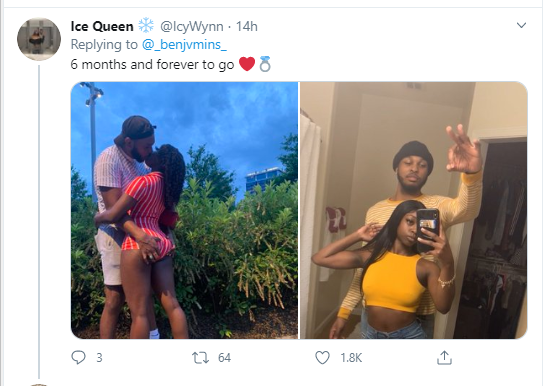Viewport: 544px width, 386px height.
Task: Click the ring emoji in tweet text
Action: (x=265, y=64)
